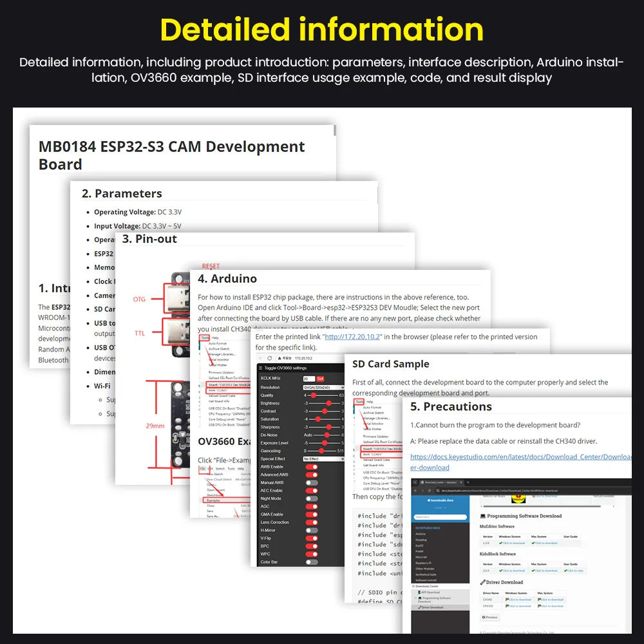Open the http://172.20.10.2 link
This screenshot has width=644, height=644.
(x=352, y=337)
